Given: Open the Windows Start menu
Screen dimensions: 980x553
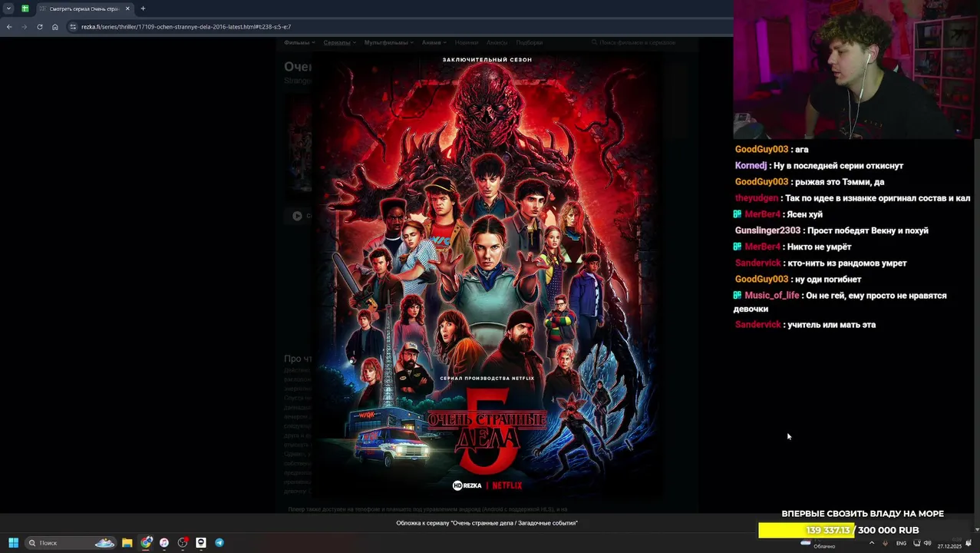Looking at the screenshot, I should pos(13,543).
